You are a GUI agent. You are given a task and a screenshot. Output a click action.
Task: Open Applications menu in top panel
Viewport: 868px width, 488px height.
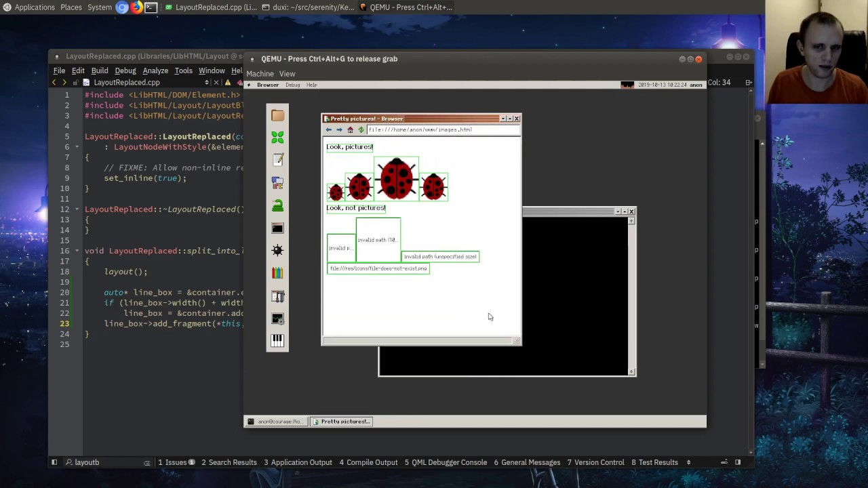(28, 7)
